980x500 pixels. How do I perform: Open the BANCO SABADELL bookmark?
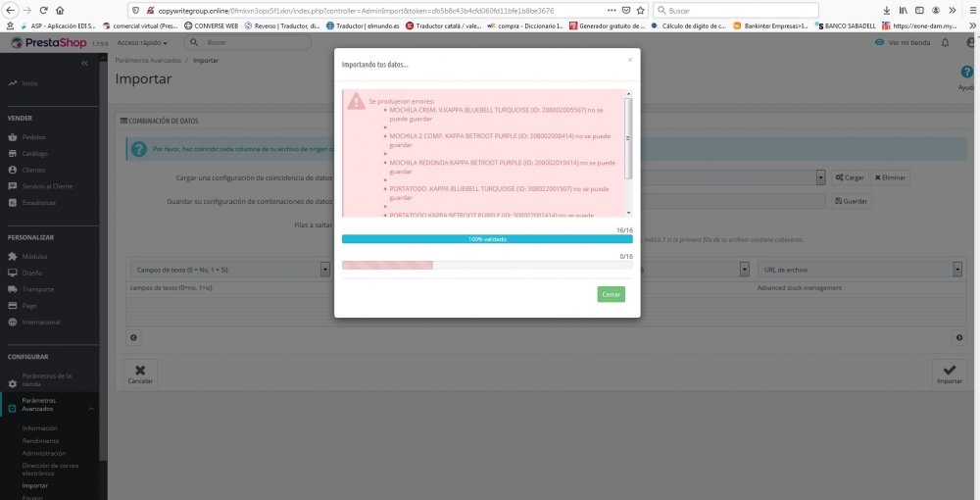(845, 25)
